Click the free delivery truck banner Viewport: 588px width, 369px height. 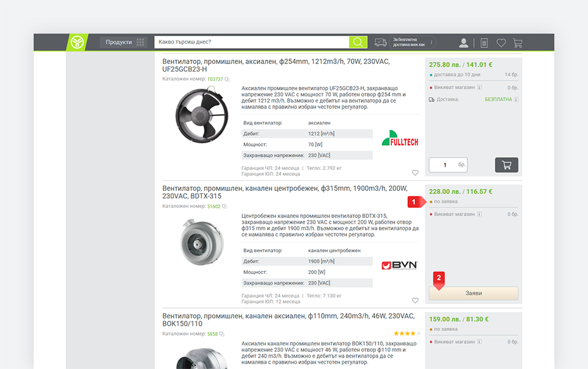click(x=405, y=42)
